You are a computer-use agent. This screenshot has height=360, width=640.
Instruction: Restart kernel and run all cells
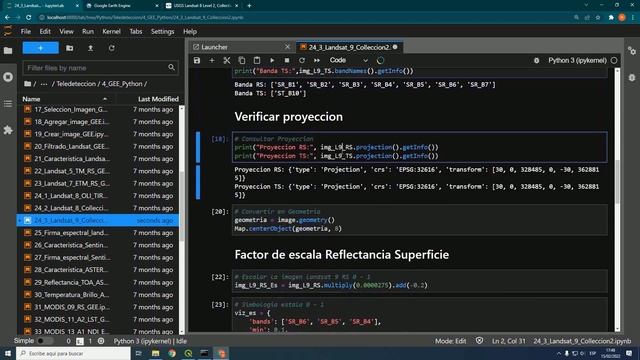pyautogui.click(x=317, y=60)
